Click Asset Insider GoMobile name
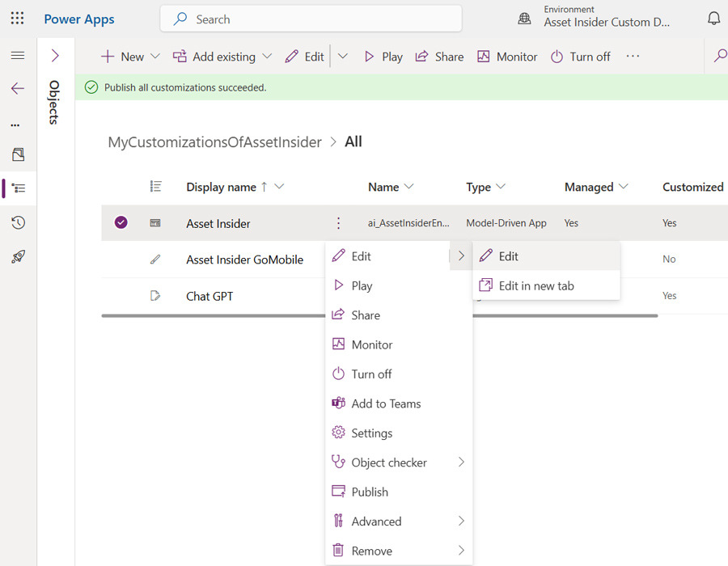Screen dimensions: 728x566 point(244,260)
